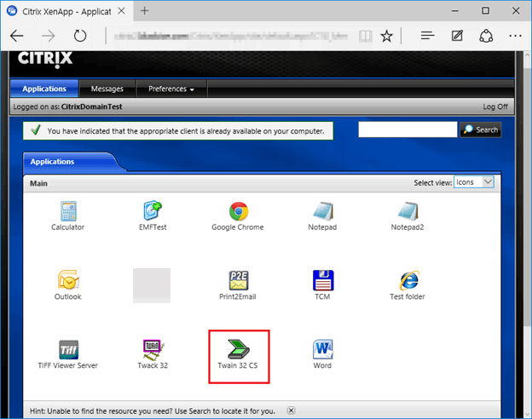The height and width of the screenshot is (419, 532).
Task: Click into the search text field
Action: coord(408,129)
